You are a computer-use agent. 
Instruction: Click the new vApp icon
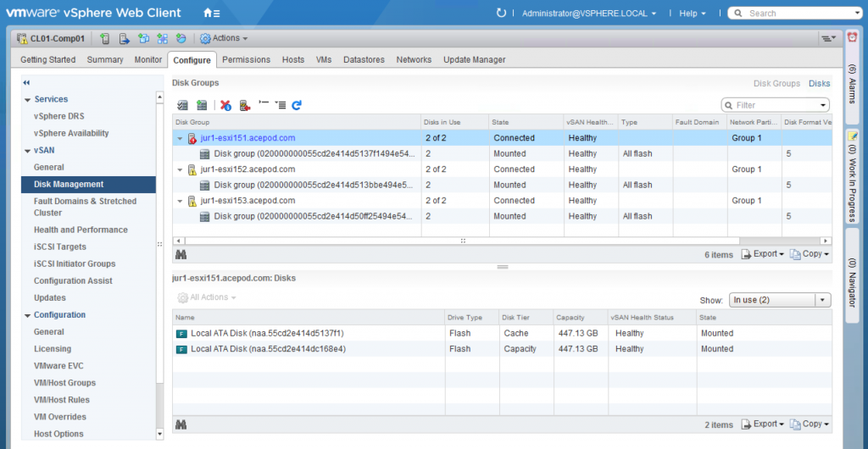pyautogui.click(x=162, y=38)
